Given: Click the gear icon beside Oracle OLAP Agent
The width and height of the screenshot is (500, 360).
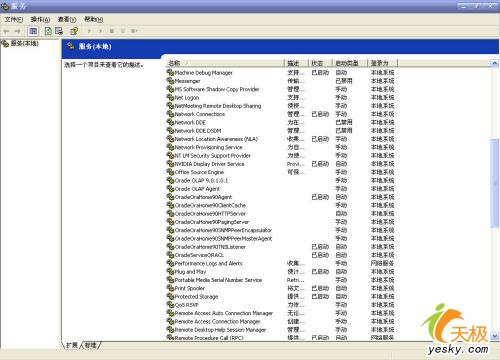Looking at the screenshot, I should (x=170, y=189).
